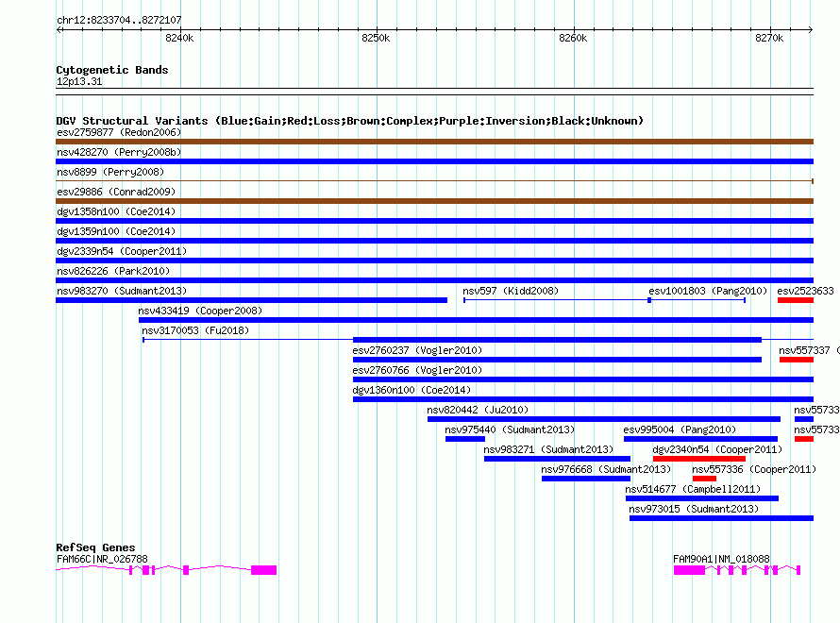Click the red loss bar under esv2523633
Image resolution: width=840 pixels, height=623 pixels.
click(796, 300)
